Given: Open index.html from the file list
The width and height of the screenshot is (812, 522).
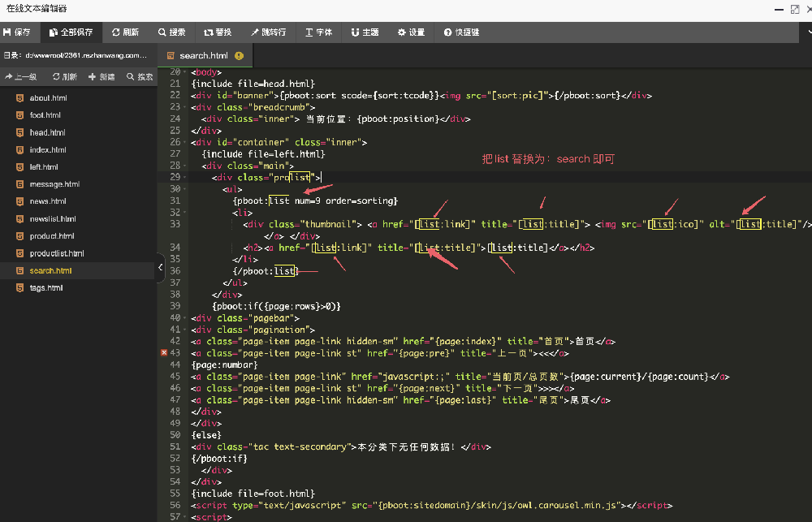Looking at the screenshot, I should point(48,149).
